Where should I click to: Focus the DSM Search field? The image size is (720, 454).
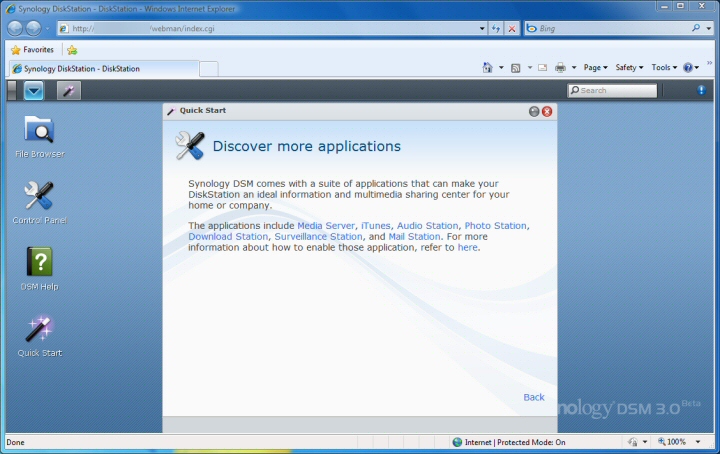[612, 90]
